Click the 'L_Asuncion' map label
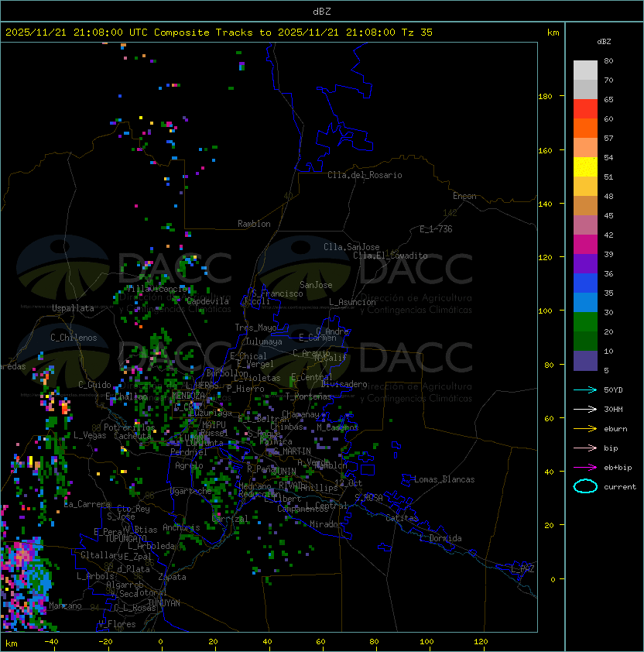The width and height of the screenshot is (644, 652). click(352, 302)
